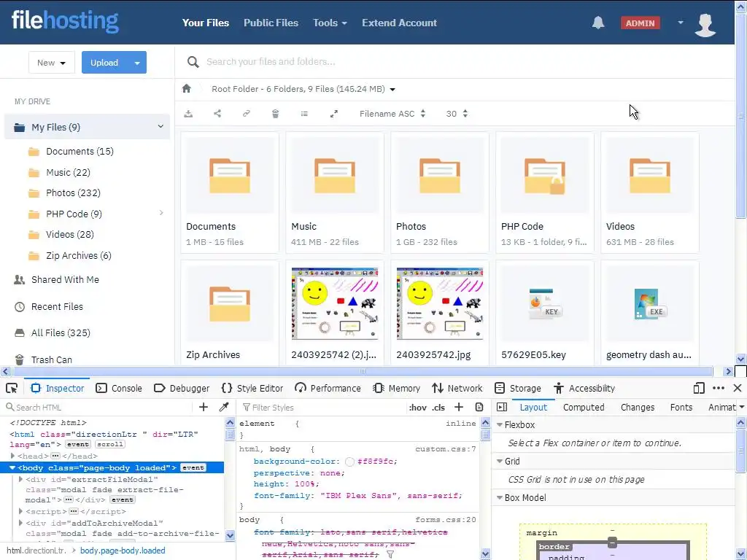Go to Extend Account
Viewport: 747px width, 560px height.
coord(399,23)
